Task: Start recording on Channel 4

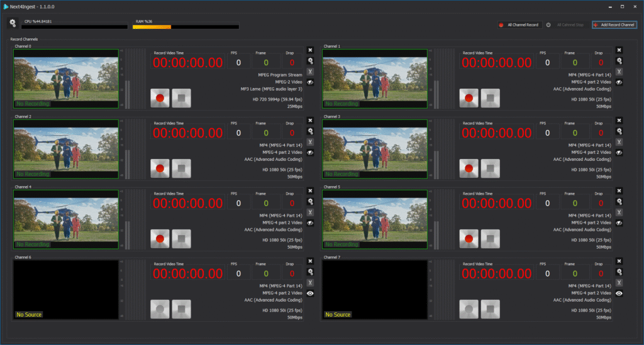Action: click(x=160, y=239)
